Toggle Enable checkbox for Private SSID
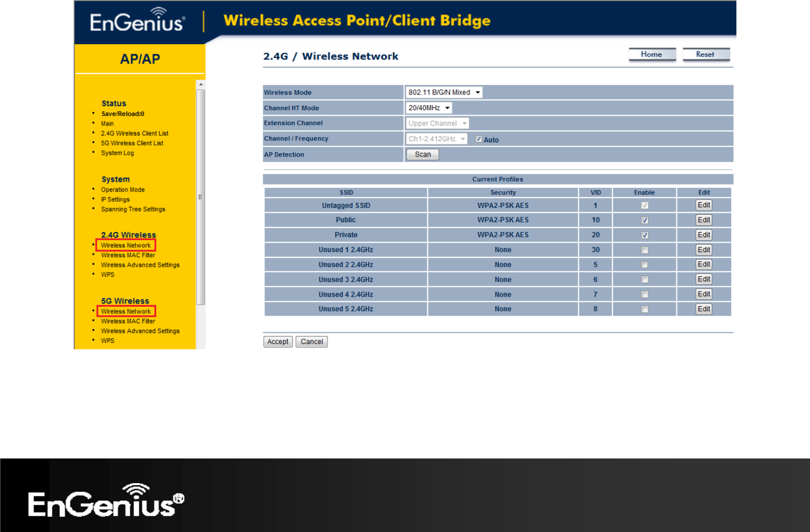 644,235
